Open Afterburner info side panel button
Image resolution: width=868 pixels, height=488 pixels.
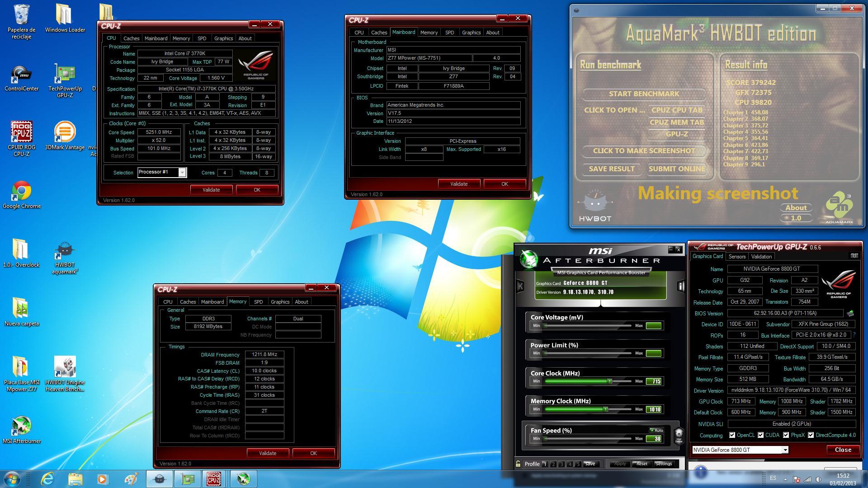pyautogui.click(x=681, y=286)
